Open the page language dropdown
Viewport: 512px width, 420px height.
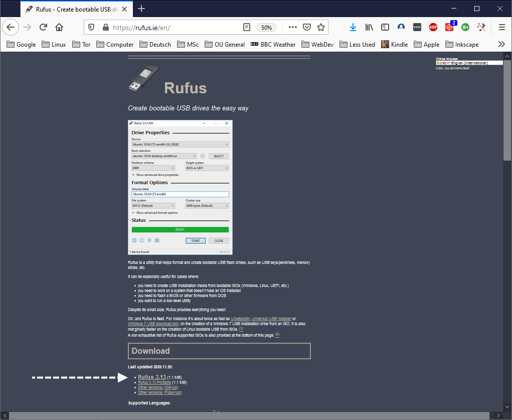[469, 63]
